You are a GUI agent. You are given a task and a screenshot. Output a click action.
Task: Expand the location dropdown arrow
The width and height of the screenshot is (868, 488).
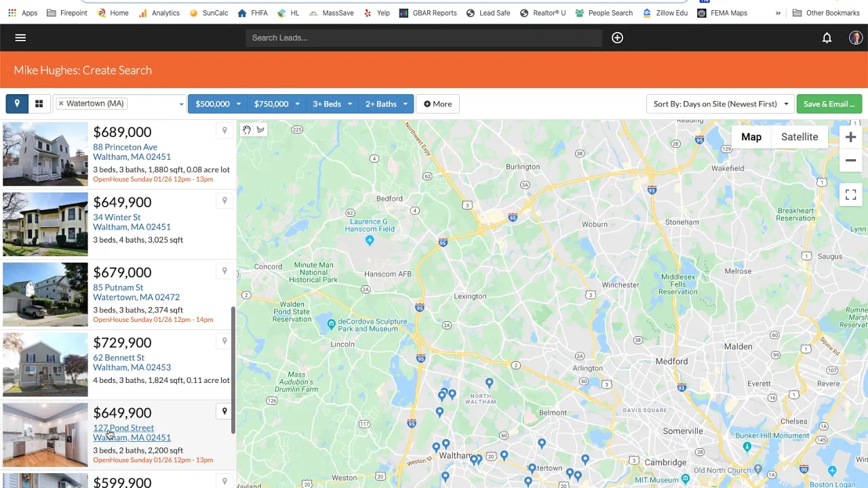pyautogui.click(x=181, y=104)
